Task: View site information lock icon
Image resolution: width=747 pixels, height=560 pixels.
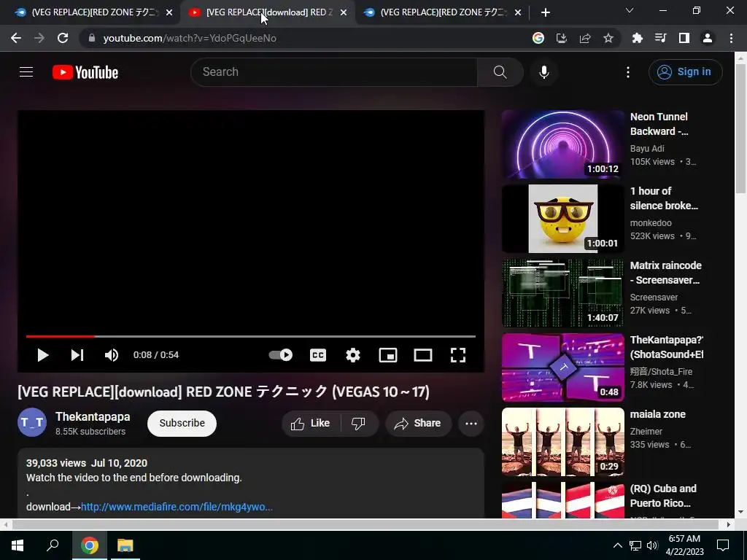Action: pos(92,38)
